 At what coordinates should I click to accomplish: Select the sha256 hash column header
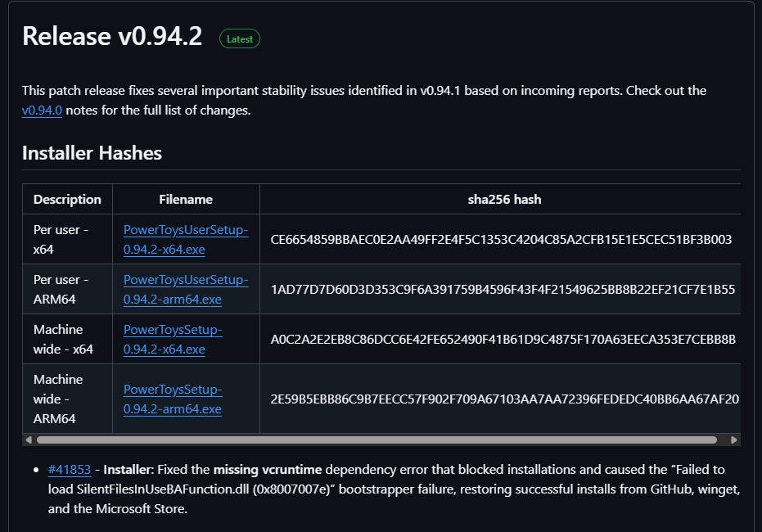point(504,200)
